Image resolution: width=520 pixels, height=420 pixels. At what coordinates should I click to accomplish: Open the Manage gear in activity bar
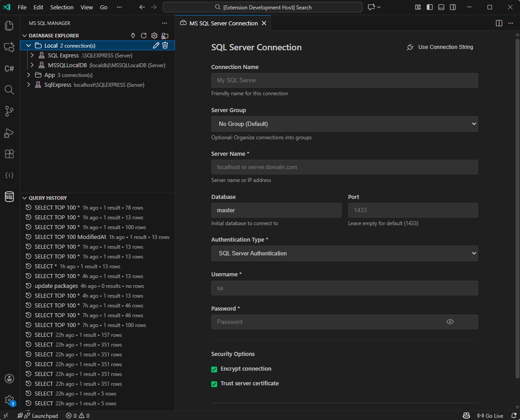click(9, 400)
